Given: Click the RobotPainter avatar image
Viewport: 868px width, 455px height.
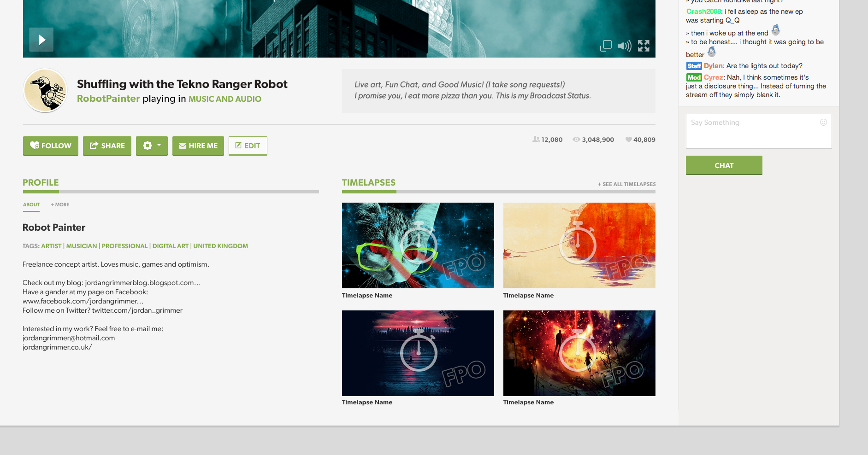Looking at the screenshot, I should pyautogui.click(x=45, y=91).
